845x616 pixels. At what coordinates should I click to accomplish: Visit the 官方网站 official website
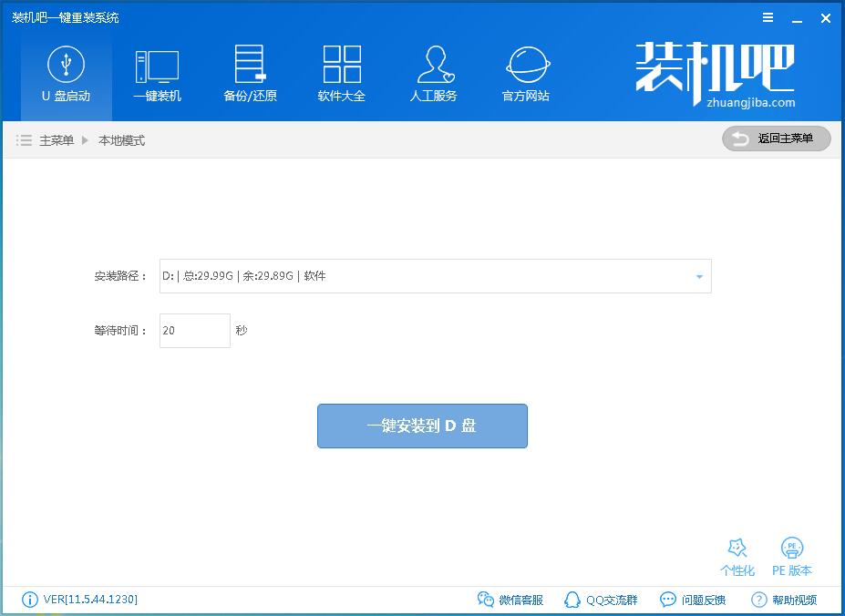click(526, 75)
